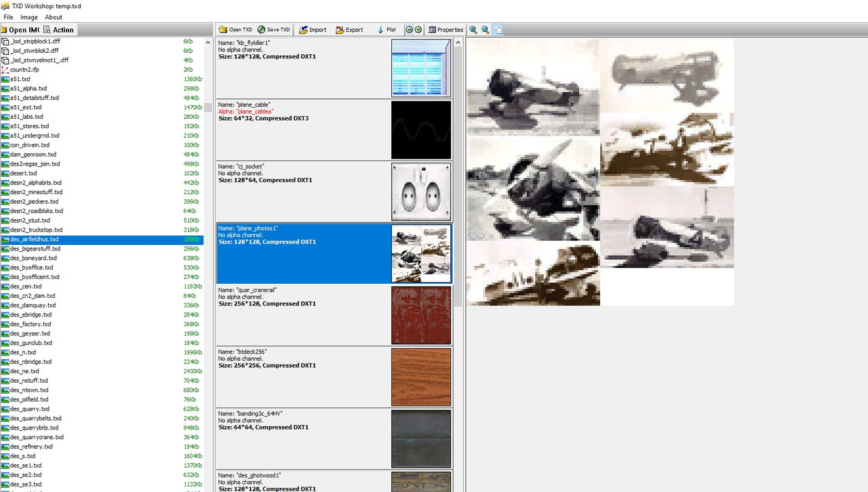Select desn2_peckers.txd in the file list
The height and width of the screenshot is (492, 868).
tap(102, 202)
